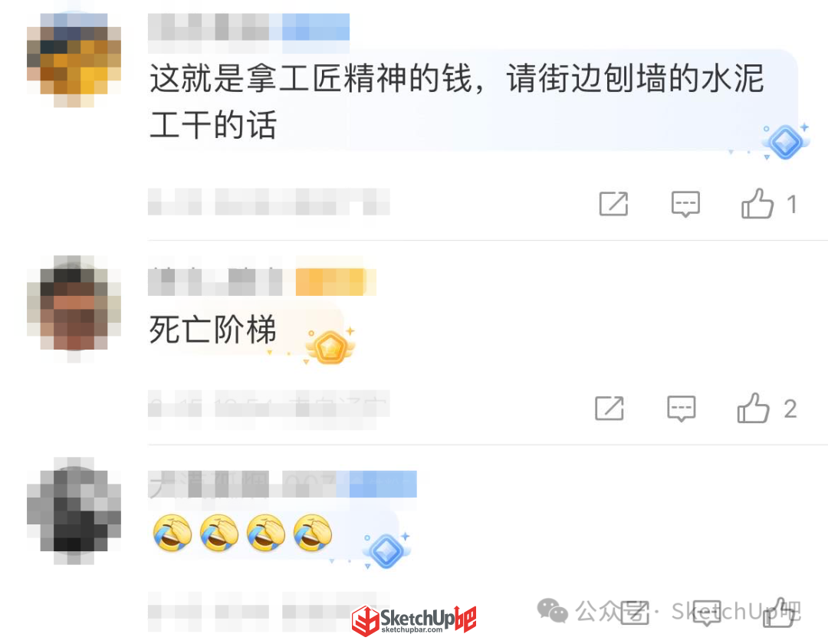828x644 pixels.
Task: Click the blue diamond badge on first comment
Action: (x=785, y=142)
